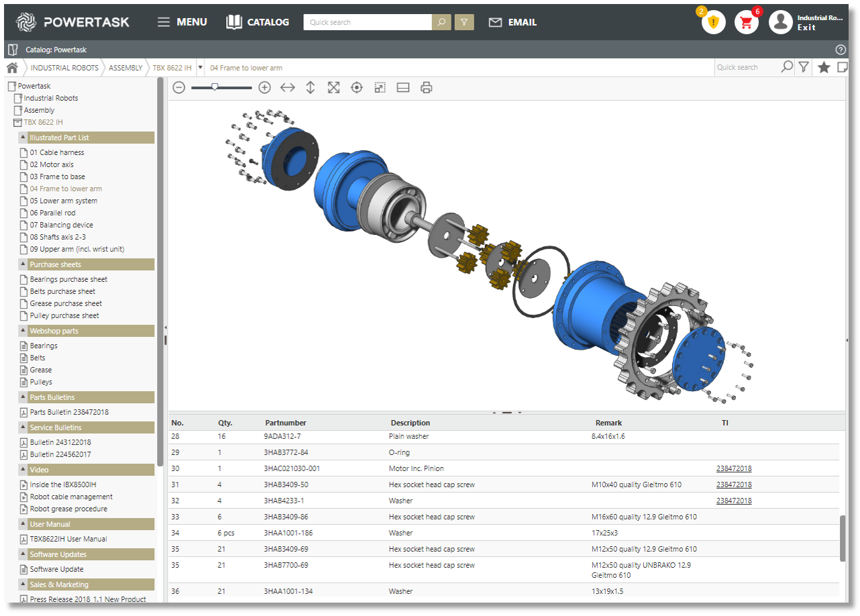This screenshot has width=860, height=616.
Task: Open the CATALOG menu
Action: (x=258, y=22)
